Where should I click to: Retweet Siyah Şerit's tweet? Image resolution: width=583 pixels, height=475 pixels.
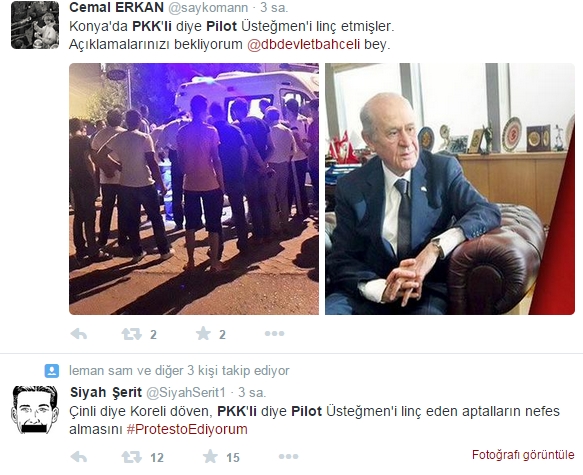pos(132,457)
